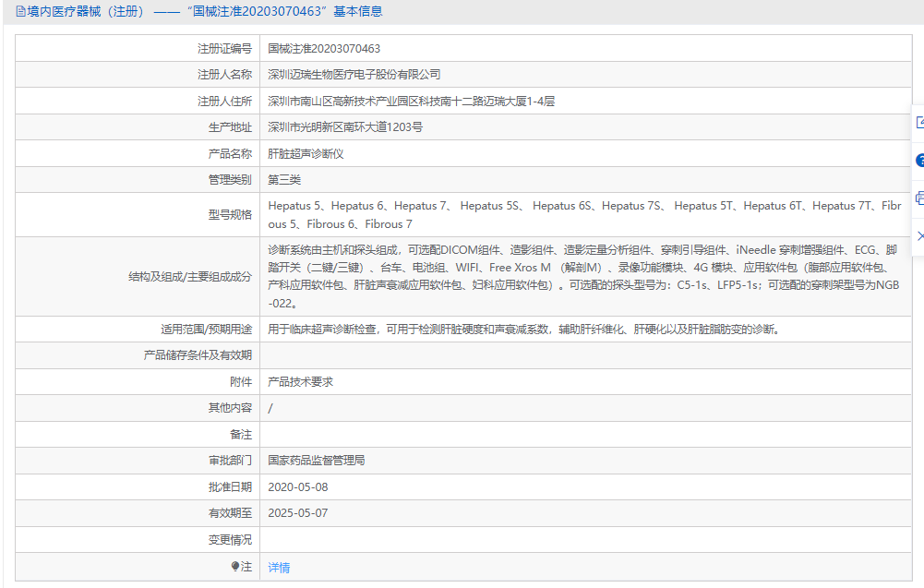Click the registrant address ending 迈瑞大厦1-4层

[411, 102]
